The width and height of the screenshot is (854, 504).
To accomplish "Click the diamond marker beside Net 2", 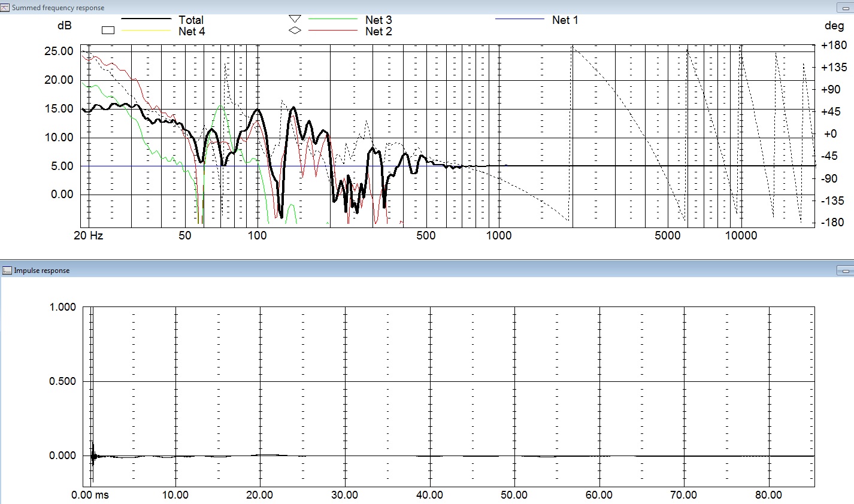I will (295, 31).
